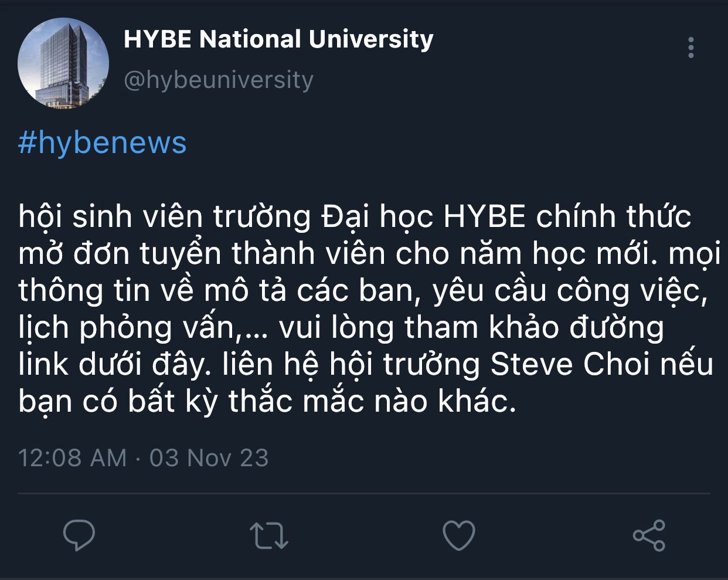This screenshot has height=580, width=728.
Task: Like the tweet with the heart icon
Action: coord(458,535)
